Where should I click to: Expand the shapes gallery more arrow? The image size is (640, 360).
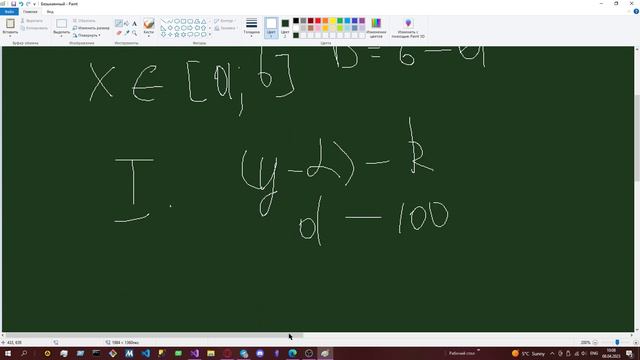pyautogui.click(x=210, y=35)
